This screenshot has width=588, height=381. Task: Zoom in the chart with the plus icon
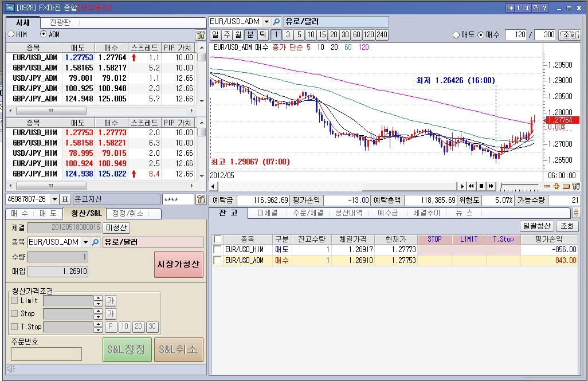click(x=556, y=186)
